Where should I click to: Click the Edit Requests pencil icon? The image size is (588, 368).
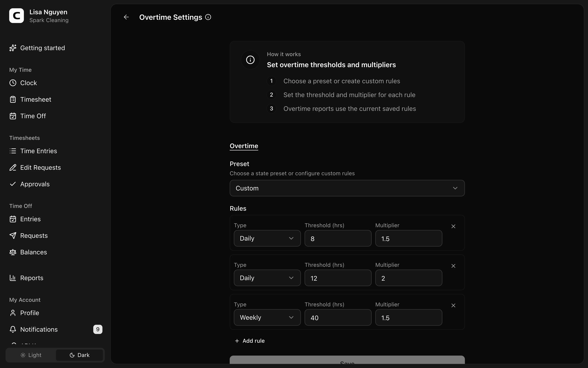pos(13,167)
